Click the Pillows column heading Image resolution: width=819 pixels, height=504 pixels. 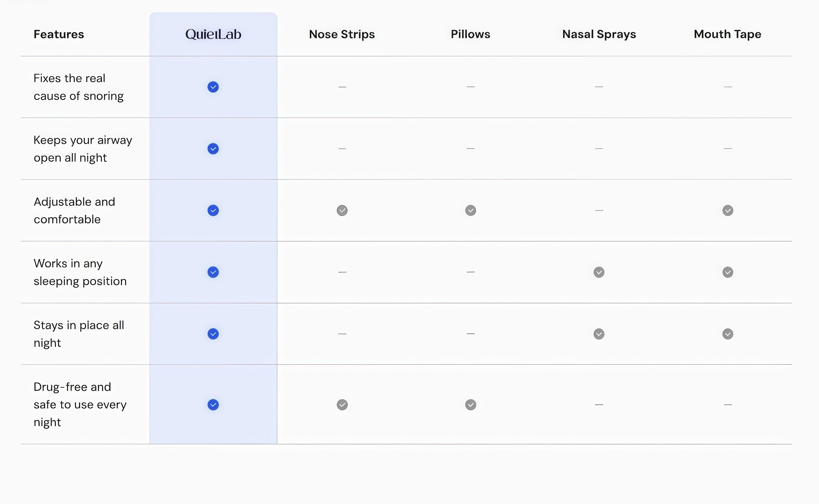(471, 34)
